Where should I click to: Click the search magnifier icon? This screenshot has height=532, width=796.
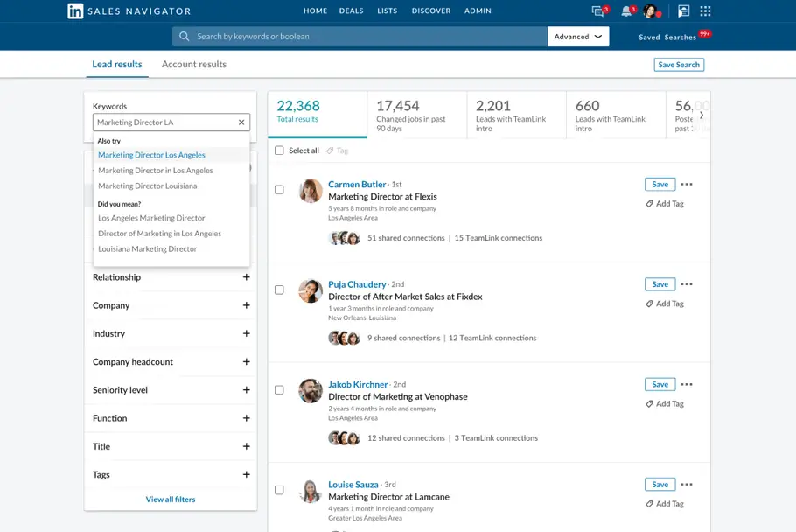(184, 37)
